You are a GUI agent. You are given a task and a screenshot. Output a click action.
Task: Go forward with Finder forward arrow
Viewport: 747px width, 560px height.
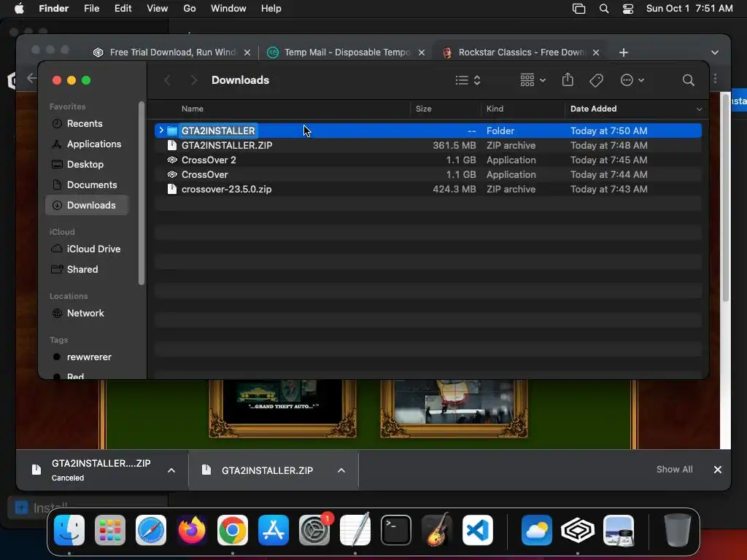coord(193,80)
